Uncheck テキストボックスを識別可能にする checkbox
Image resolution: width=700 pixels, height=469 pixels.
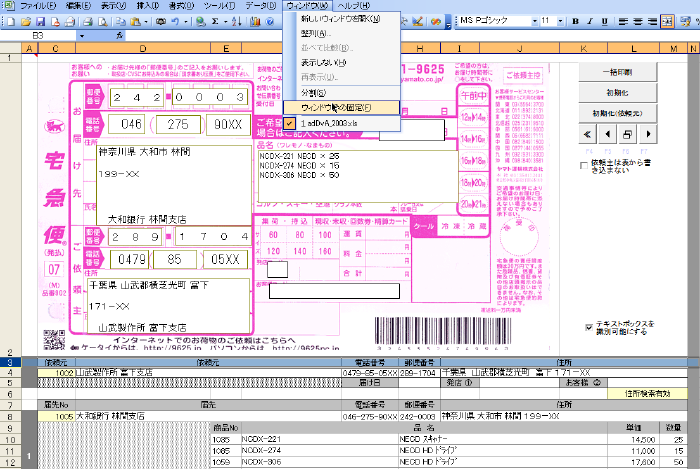pos(589,327)
